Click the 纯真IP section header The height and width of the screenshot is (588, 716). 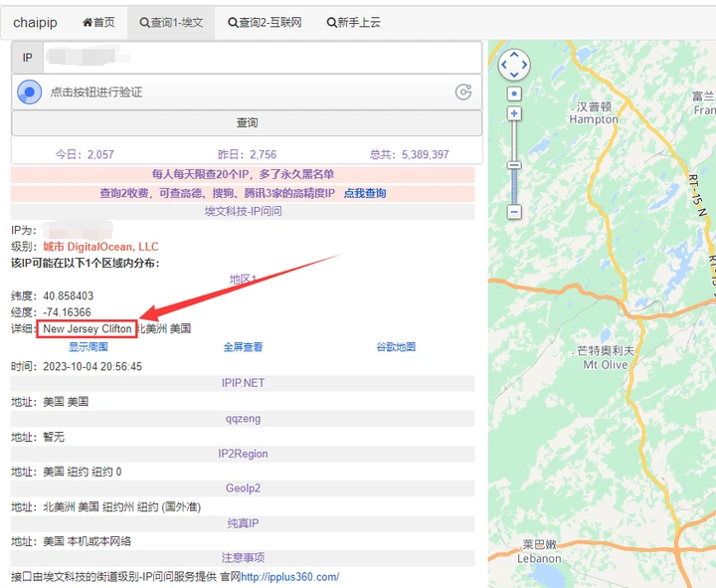tap(243, 523)
